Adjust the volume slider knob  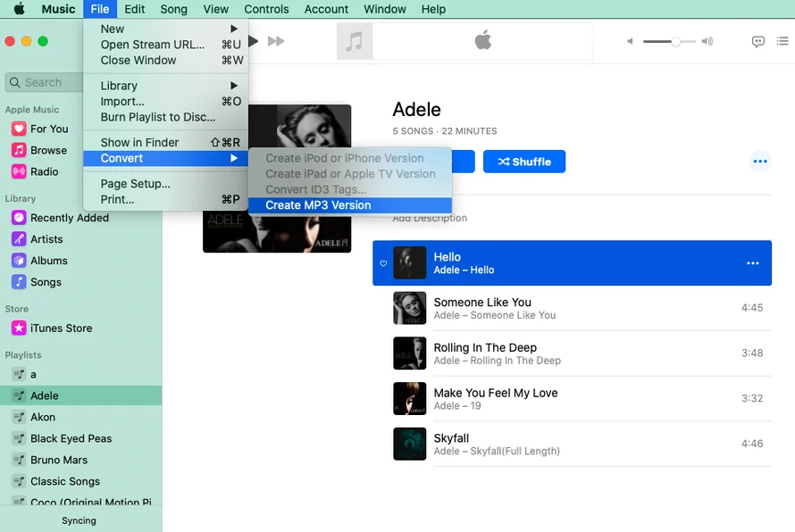tap(676, 41)
